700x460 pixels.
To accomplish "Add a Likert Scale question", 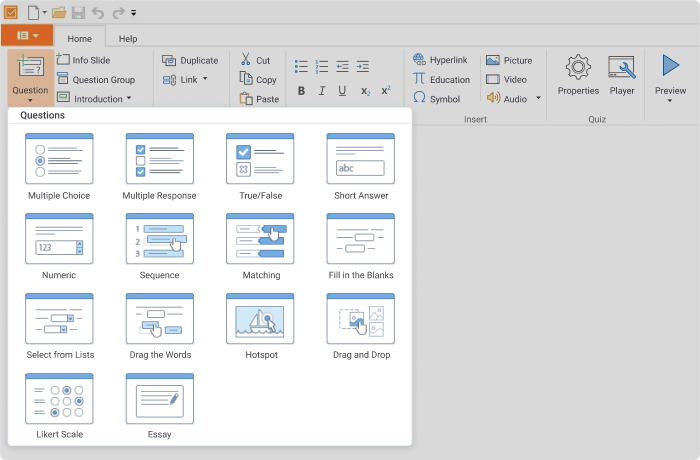I will click(x=59, y=406).
